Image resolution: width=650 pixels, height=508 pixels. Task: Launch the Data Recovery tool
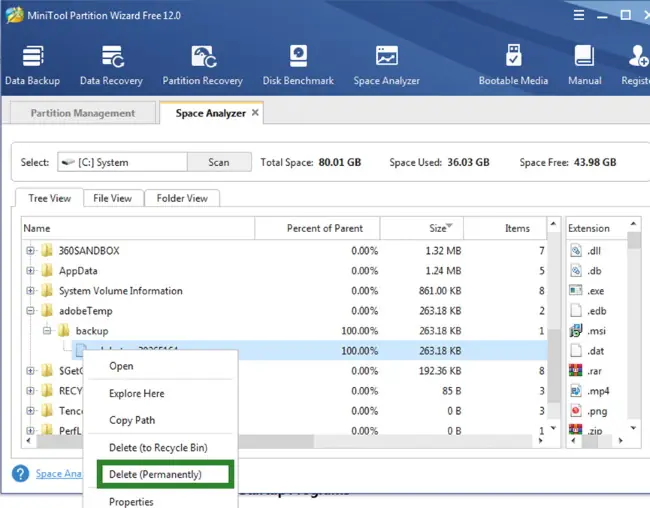111,66
